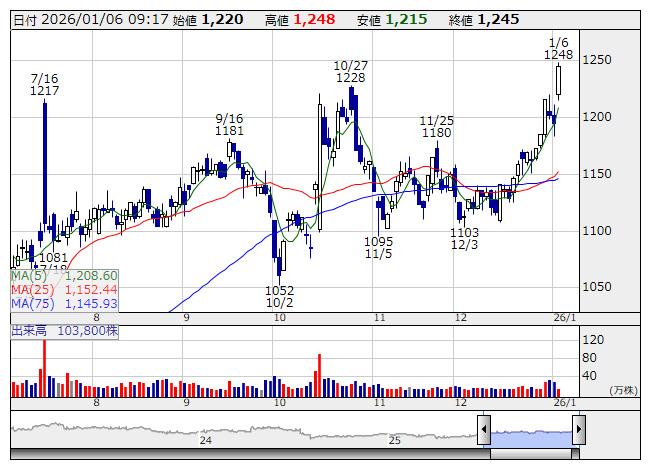Click the MA(25) legend value
This screenshot has height=470, width=653.
click(92, 289)
